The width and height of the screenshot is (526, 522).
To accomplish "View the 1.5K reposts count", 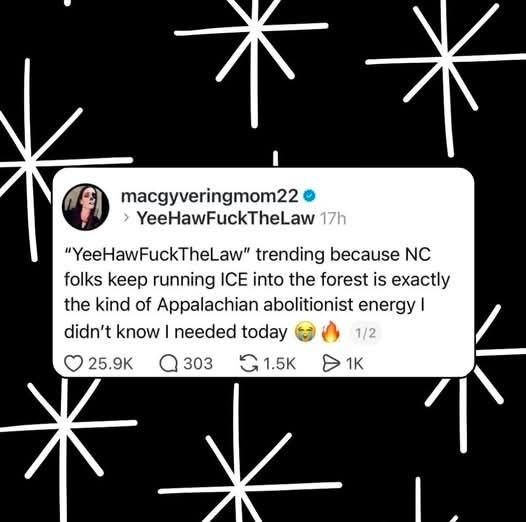I will pos(279,364).
